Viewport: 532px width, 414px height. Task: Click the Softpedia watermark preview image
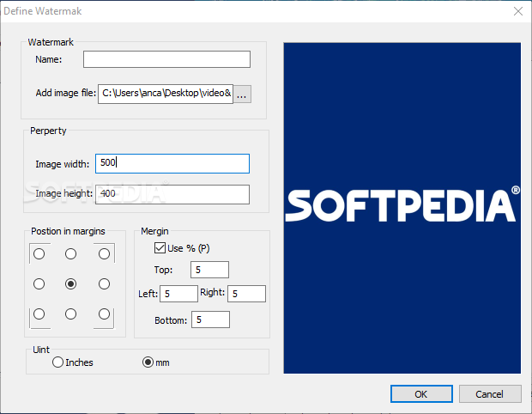[402, 208]
